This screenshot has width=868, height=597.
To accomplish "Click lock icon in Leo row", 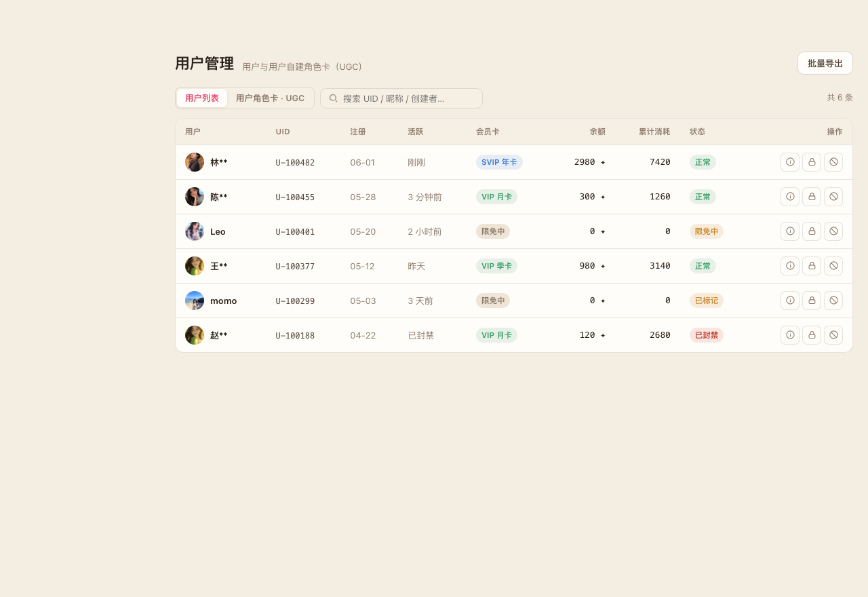I will [812, 231].
